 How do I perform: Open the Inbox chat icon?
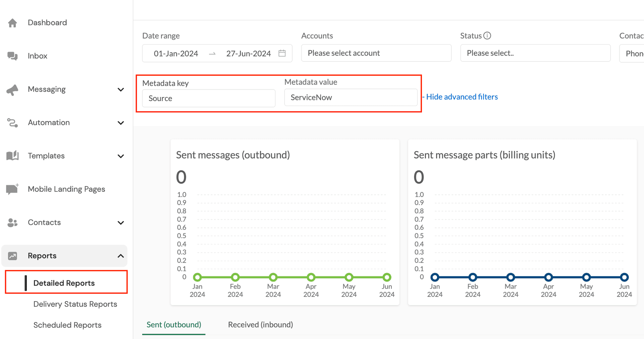click(12, 56)
